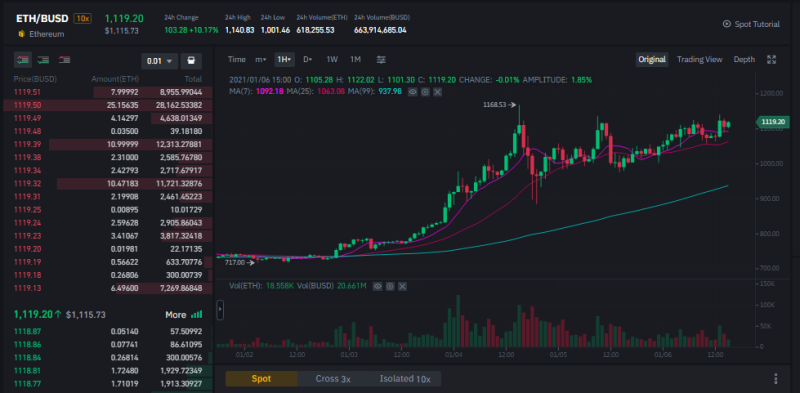
Task: Open chart indicator settings icon
Action: click(x=381, y=60)
